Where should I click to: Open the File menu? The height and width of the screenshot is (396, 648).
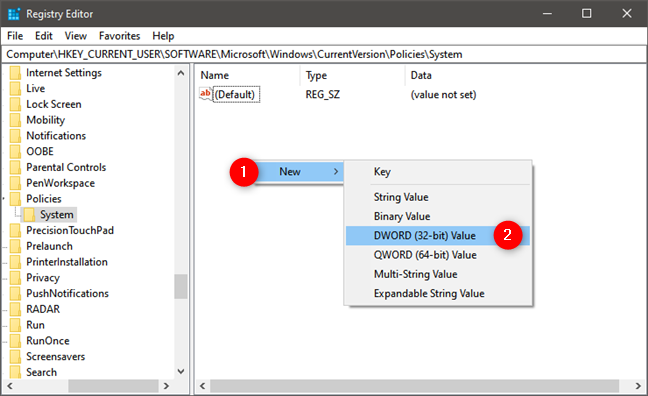[15, 36]
